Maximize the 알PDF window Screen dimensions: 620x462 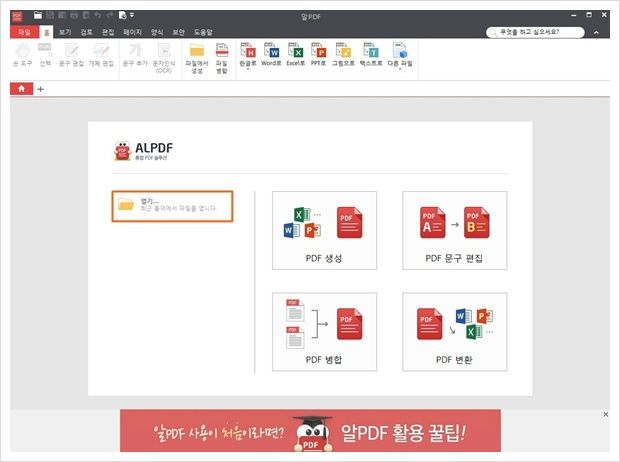coord(589,15)
